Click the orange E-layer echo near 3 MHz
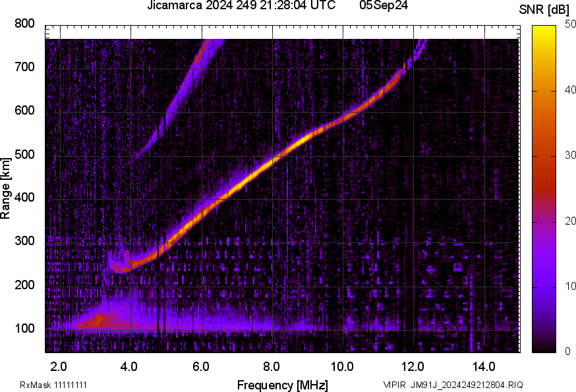 coord(99,321)
